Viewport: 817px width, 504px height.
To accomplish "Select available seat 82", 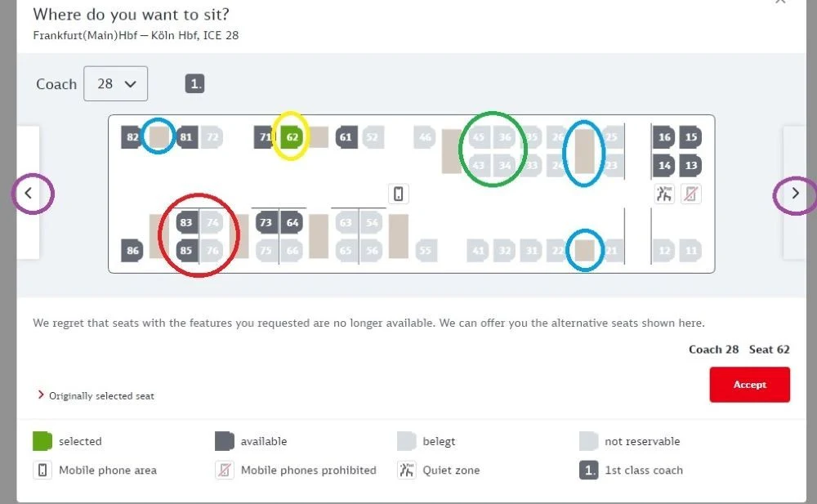I will [x=132, y=137].
